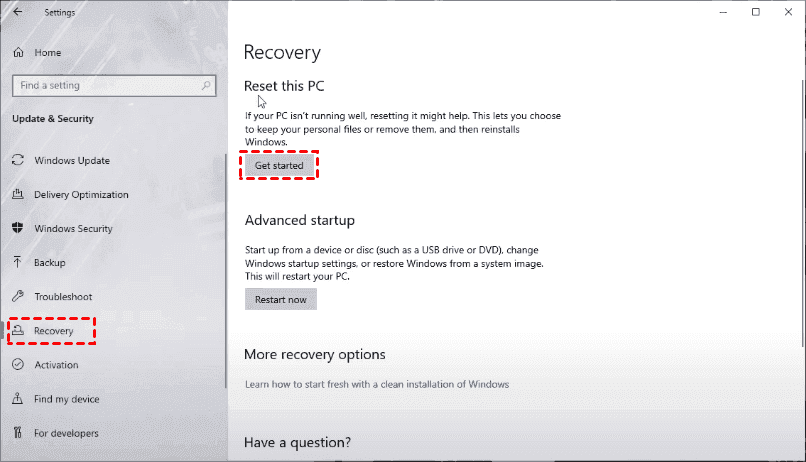Click the Troubleshoot wrench icon
This screenshot has width=806, height=462.
coord(17,297)
